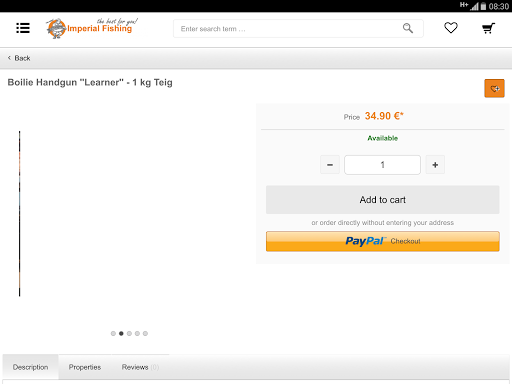Open the wishlist heart icon

(x=451, y=28)
